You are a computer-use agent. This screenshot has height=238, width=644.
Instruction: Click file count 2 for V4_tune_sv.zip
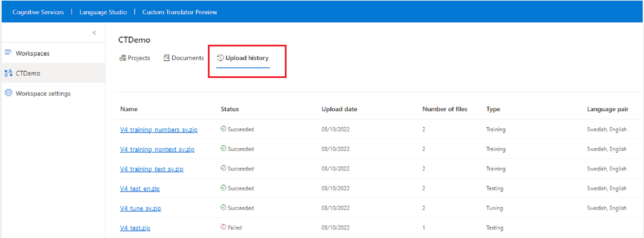pos(424,208)
